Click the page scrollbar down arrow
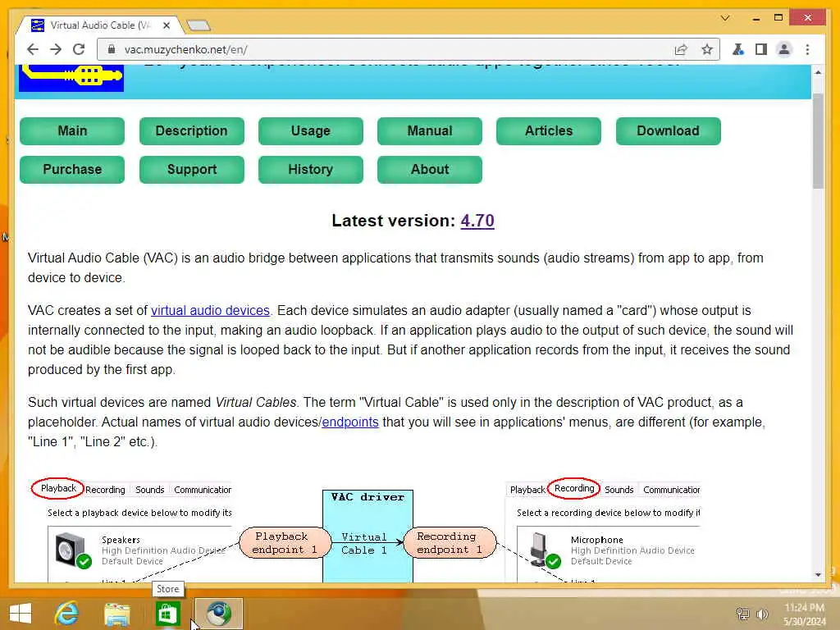Screen dimensions: 840x630 tap(818, 575)
